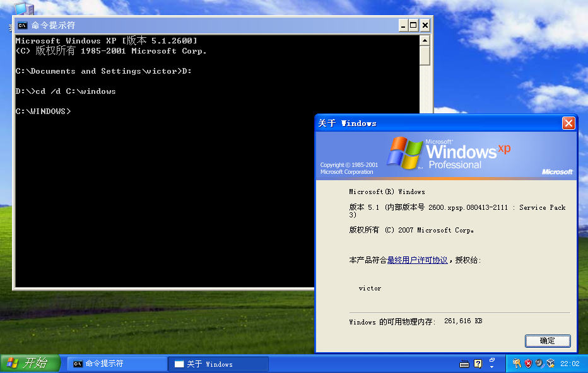
Task: Open the command prompt title bar system icon
Action: (23, 25)
